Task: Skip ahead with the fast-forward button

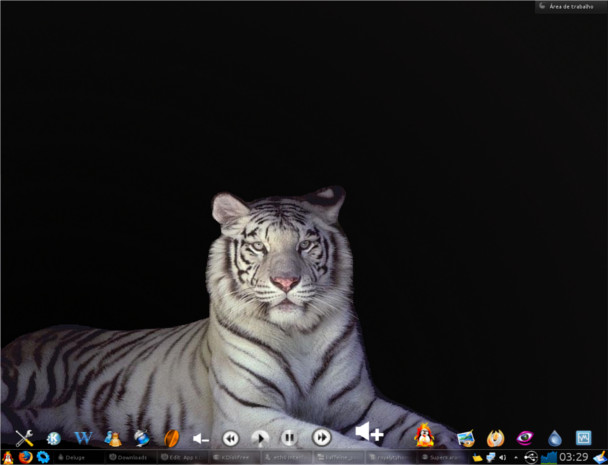Action: click(321, 437)
